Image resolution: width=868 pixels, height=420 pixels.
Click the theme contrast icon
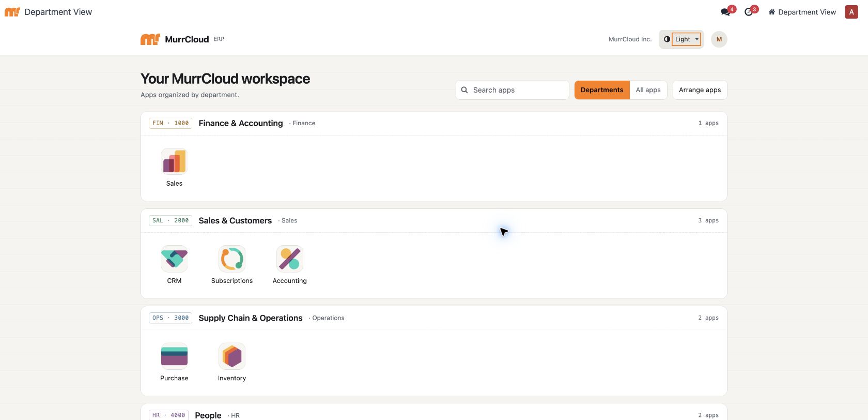(667, 39)
